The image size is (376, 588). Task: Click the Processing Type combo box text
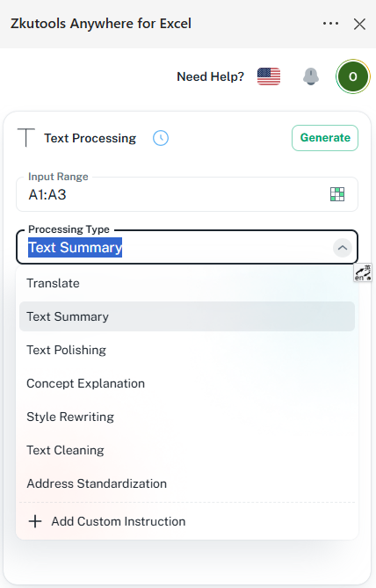click(76, 248)
